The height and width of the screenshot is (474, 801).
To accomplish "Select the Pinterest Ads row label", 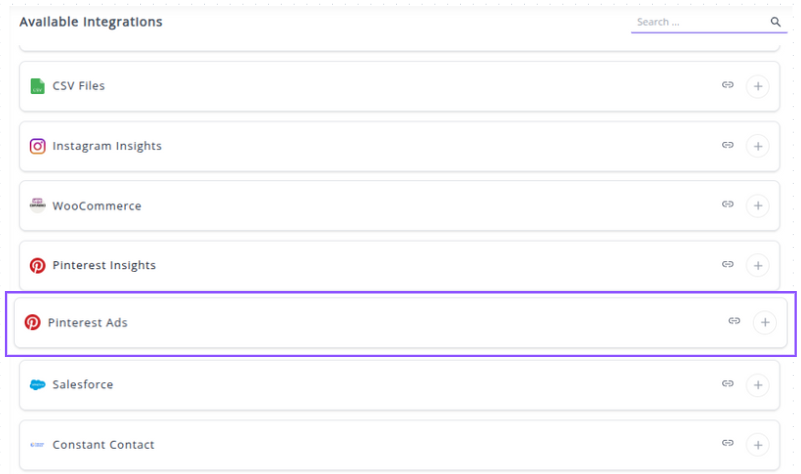I will [x=88, y=323].
